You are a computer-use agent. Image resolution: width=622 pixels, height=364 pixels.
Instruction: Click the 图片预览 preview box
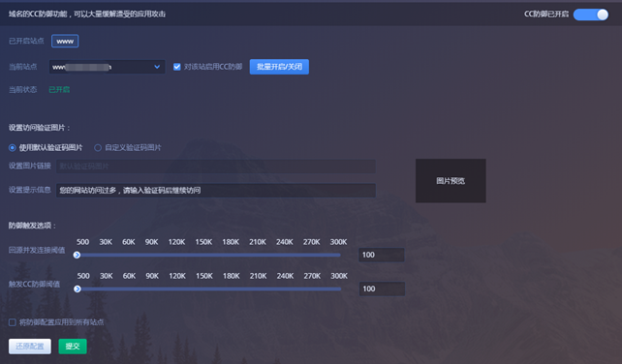pos(451,181)
